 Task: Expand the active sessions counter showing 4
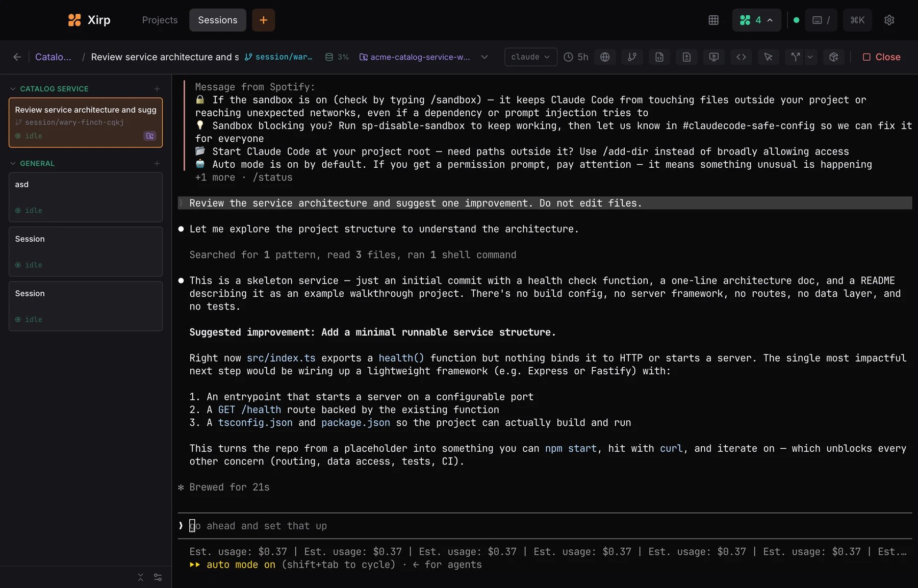tap(756, 20)
